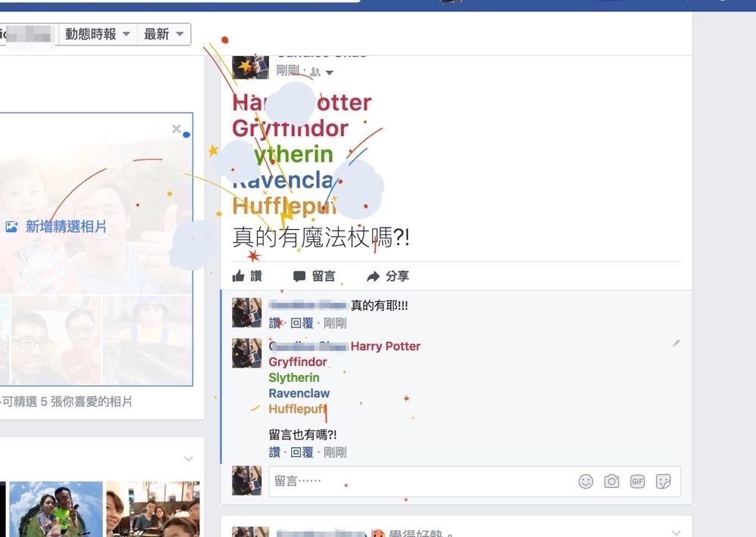Click the 新增精選相片 link
The image size is (756, 537).
(x=66, y=226)
